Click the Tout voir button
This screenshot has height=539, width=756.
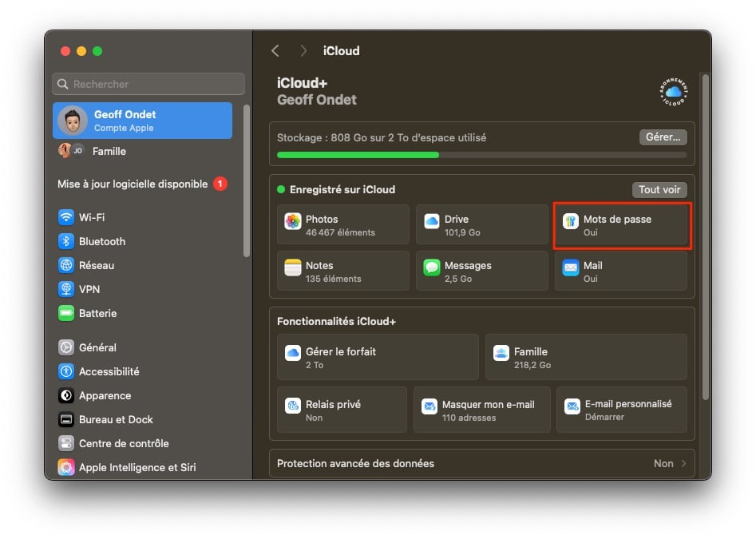click(x=659, y=189)
